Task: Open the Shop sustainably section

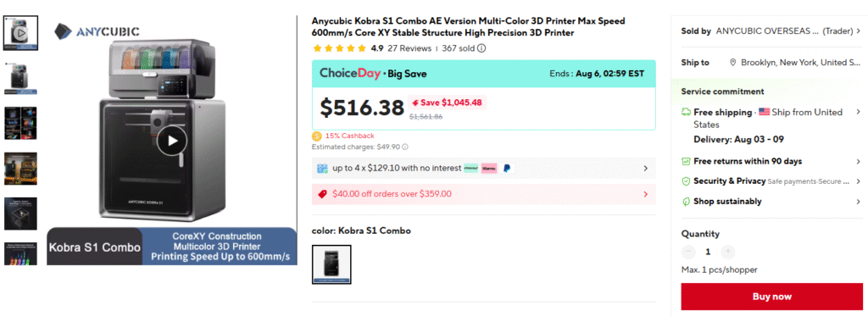Action: [771, 202]
